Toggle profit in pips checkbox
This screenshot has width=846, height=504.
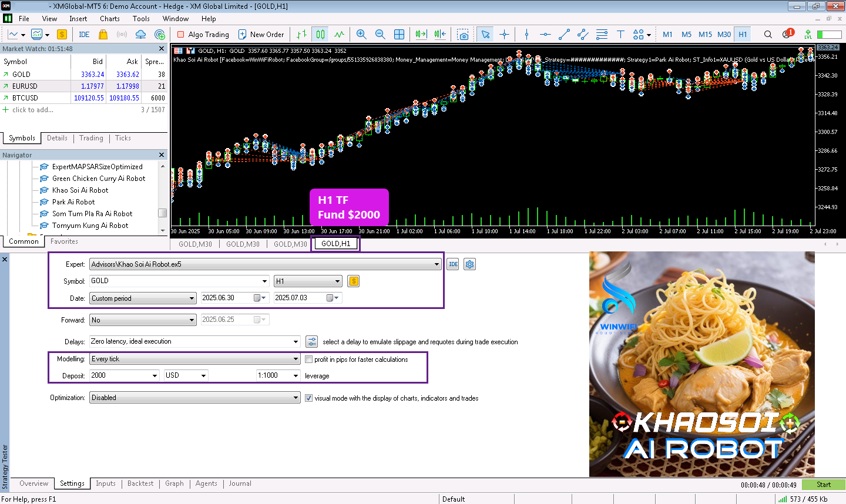[309, 359]
